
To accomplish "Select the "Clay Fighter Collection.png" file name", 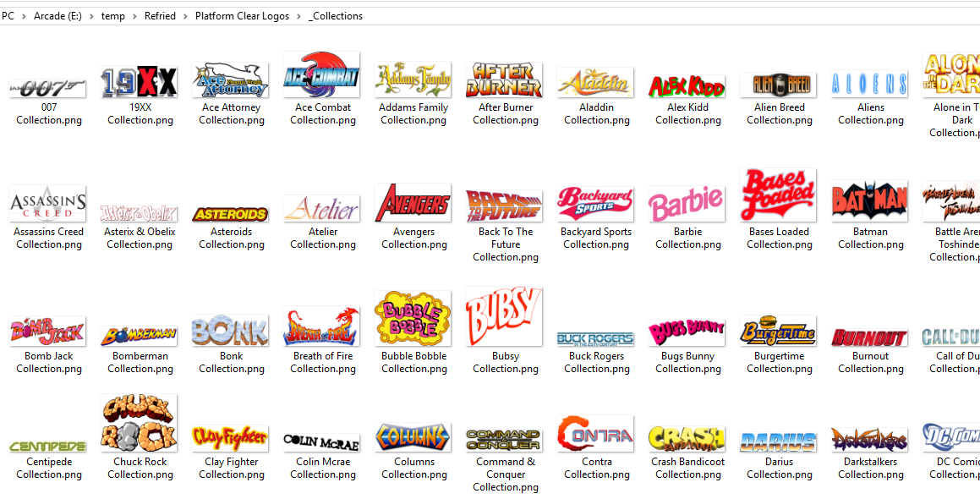I will [x=231, y=468].
